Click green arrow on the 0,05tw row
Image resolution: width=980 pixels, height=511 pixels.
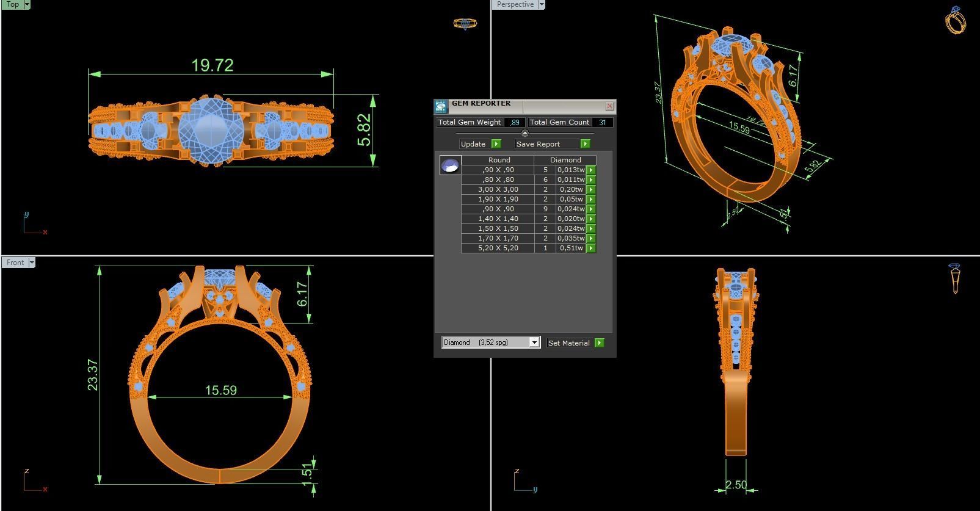point(591,200)
